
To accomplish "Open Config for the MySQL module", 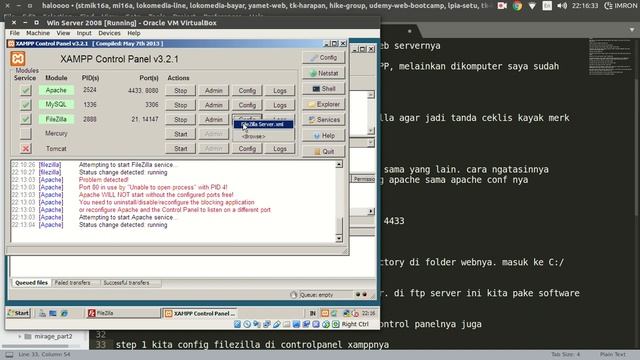I will click(247, 105).
